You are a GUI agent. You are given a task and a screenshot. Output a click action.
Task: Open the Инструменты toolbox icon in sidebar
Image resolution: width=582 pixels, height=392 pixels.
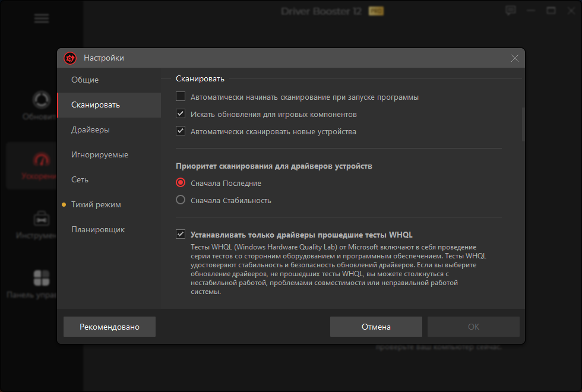click(x=41, y=219)
